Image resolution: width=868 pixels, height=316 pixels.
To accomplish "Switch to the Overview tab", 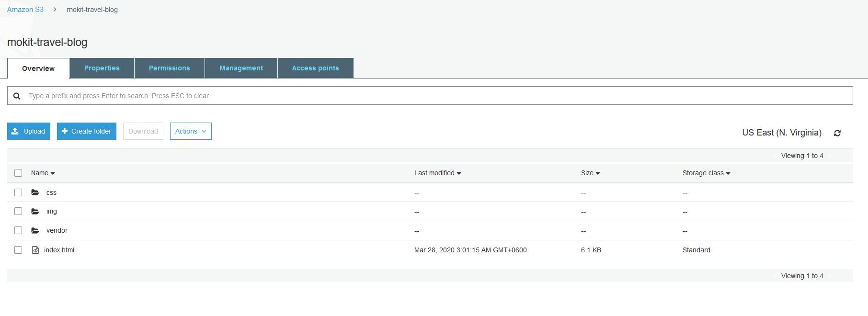I will (38, 68).
